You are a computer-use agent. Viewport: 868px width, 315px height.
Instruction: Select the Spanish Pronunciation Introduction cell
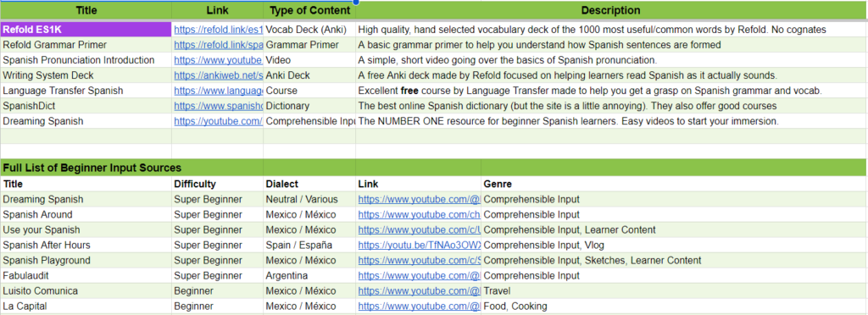(x=86, y=59)
